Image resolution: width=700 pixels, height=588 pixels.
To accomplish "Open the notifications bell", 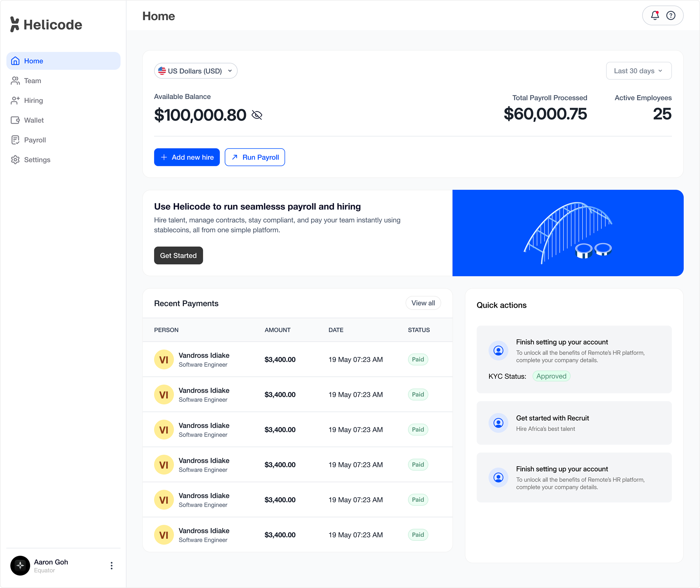I will pos(655,15).
